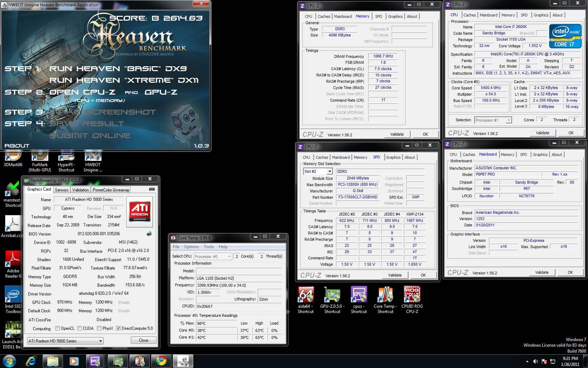Click Close button in GPU-Z
Screen dimensions: 588x368
click(144, 340)
